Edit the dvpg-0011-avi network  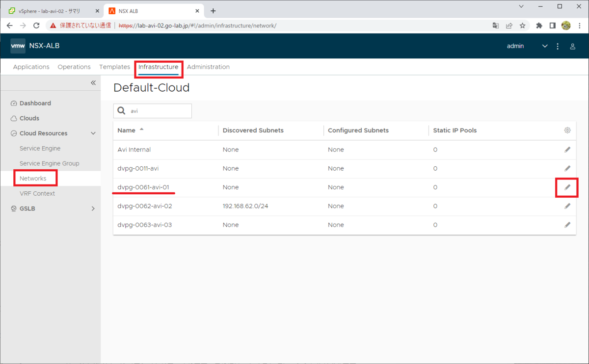point(567,168)
